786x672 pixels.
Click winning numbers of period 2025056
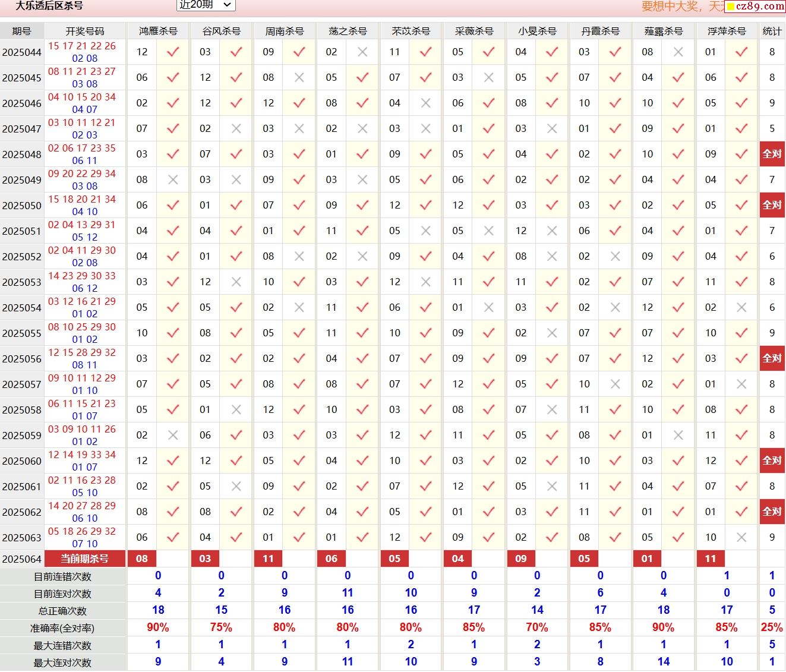pyautogui.click(x=82, y=358)
